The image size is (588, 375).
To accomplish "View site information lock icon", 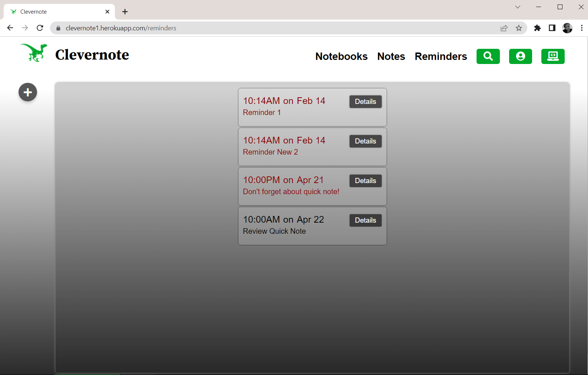I will pos(58,28).
